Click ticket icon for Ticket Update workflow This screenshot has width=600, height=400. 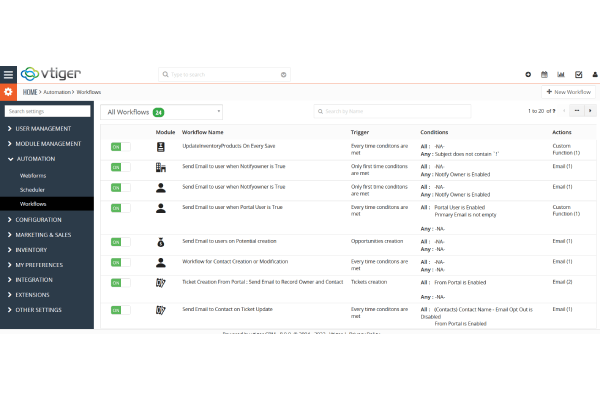click(x=161, y=310)
